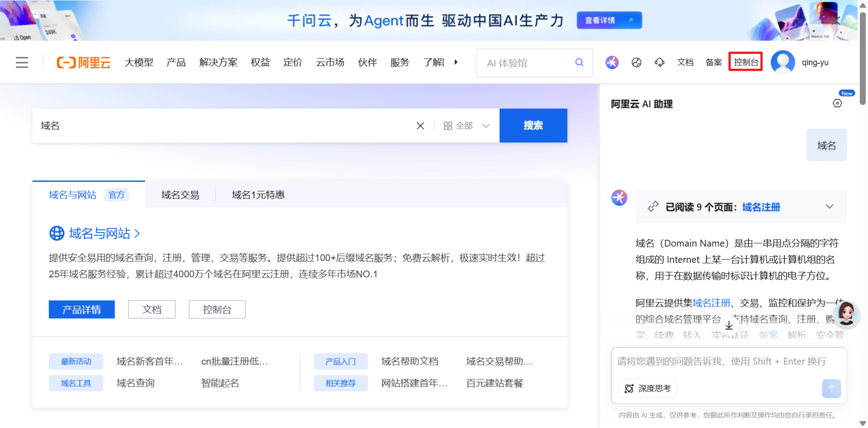Open the 伙伴 menu
Image resolution: width=868 pixels, height=428 pixels.
pyautogui.click(x=367, y=63)
